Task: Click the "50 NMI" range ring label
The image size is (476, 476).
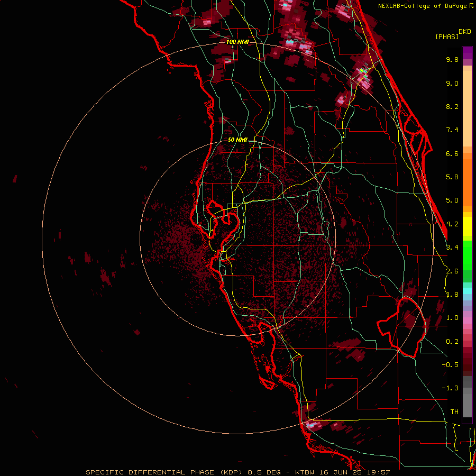Action: (x=237, y=140)
